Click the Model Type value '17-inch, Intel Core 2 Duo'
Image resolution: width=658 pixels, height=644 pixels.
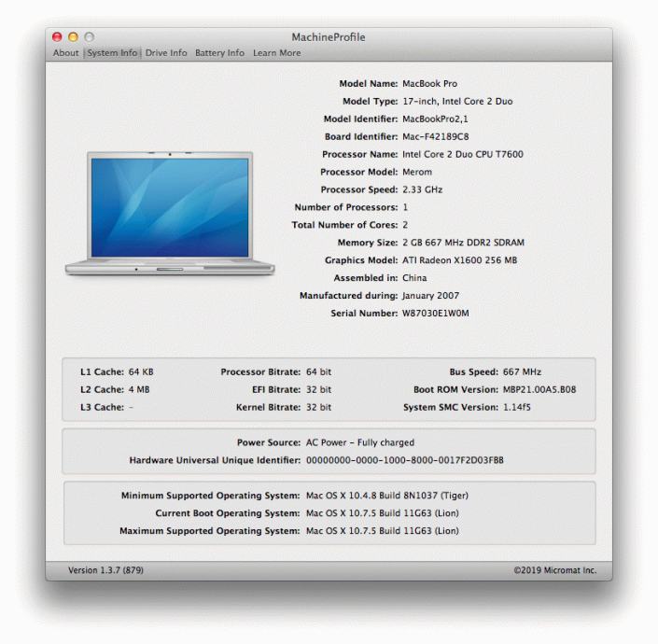pos(457,101)
